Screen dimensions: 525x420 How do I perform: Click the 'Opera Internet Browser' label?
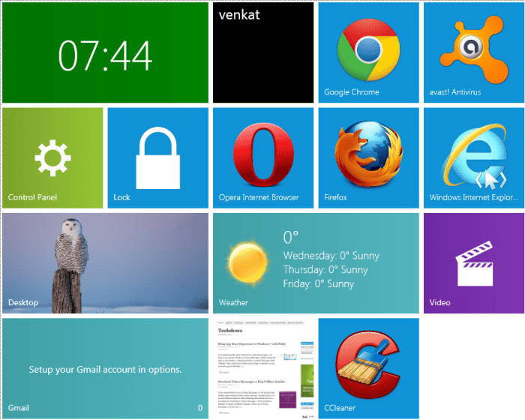259,197
